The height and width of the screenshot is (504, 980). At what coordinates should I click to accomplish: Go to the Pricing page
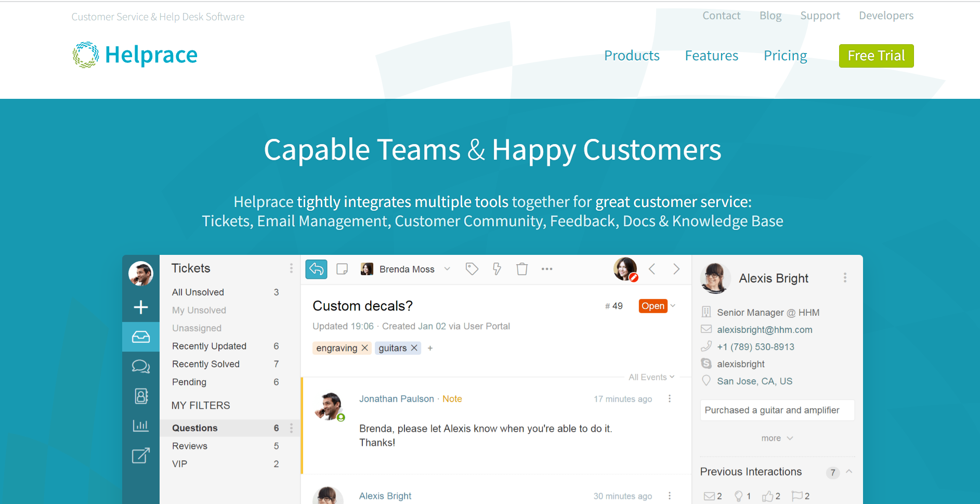[785, 56]
